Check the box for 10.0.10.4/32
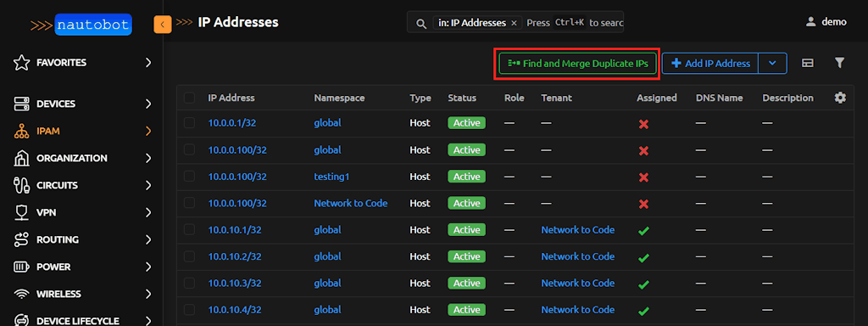Viewport: 868px width, 326px height. (x=189, y=309)
